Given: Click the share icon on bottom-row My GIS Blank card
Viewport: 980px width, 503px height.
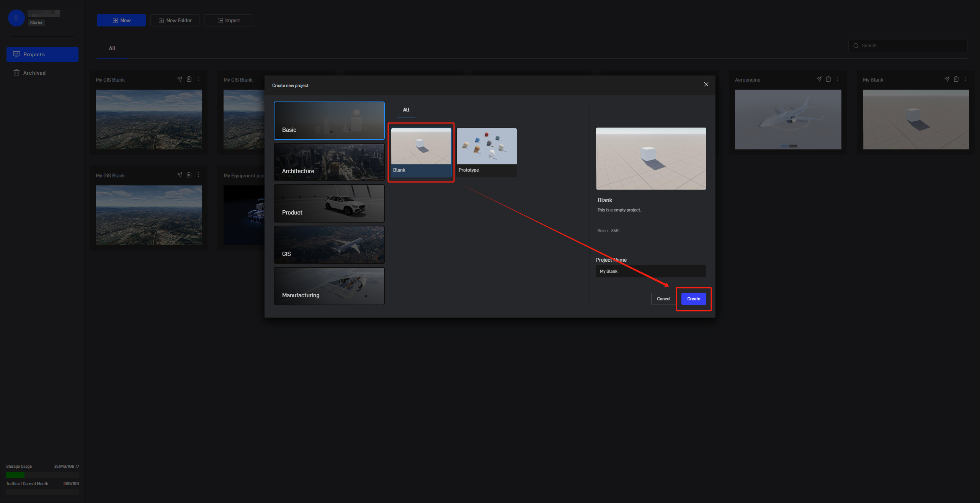Looking at the screenshot, I should [180, 175].
